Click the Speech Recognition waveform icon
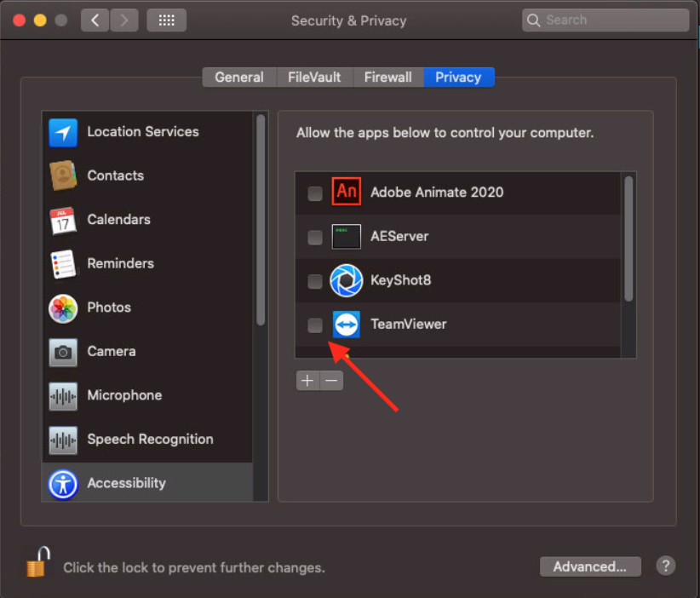Screen dimensions: 700x598 [63, 440]
